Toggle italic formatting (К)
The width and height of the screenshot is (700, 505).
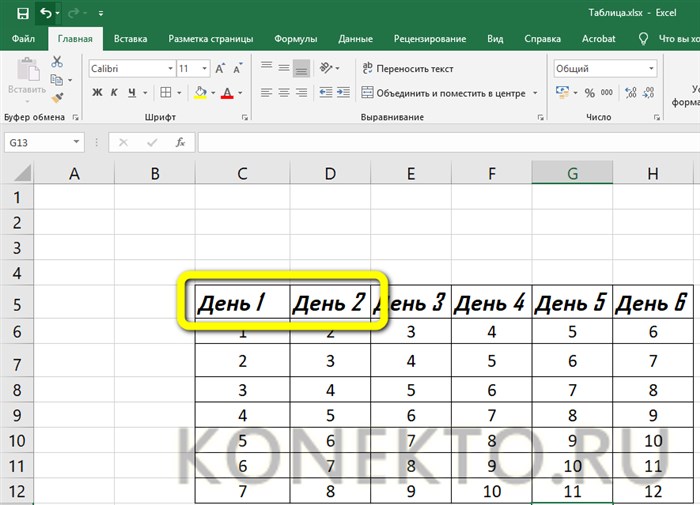coord(114,92)
